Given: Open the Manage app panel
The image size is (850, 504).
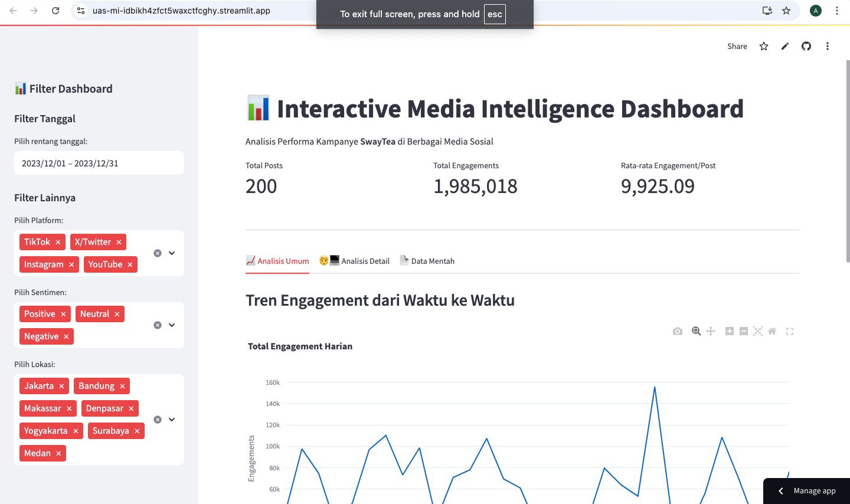Looking at the screenshot, I should 807,490.
